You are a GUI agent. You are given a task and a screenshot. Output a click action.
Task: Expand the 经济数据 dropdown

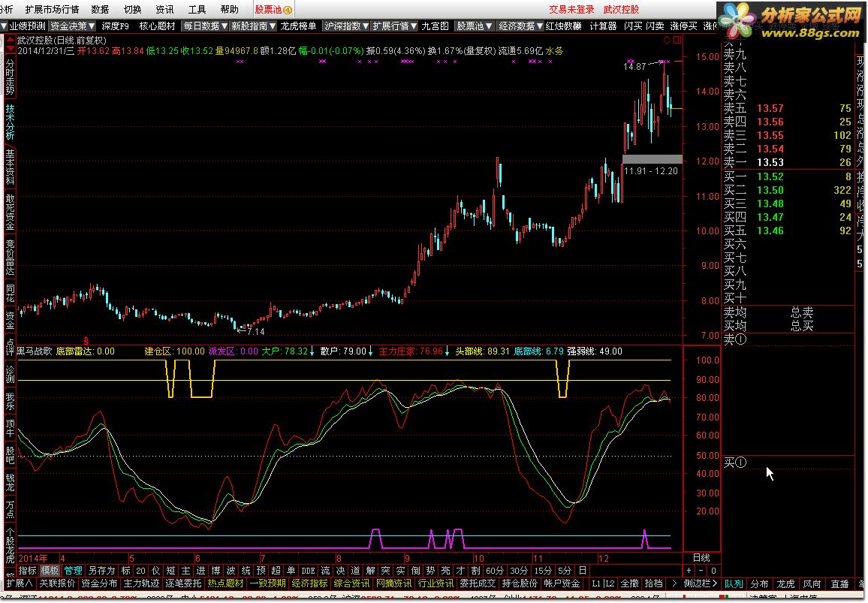tap(521, 26)
